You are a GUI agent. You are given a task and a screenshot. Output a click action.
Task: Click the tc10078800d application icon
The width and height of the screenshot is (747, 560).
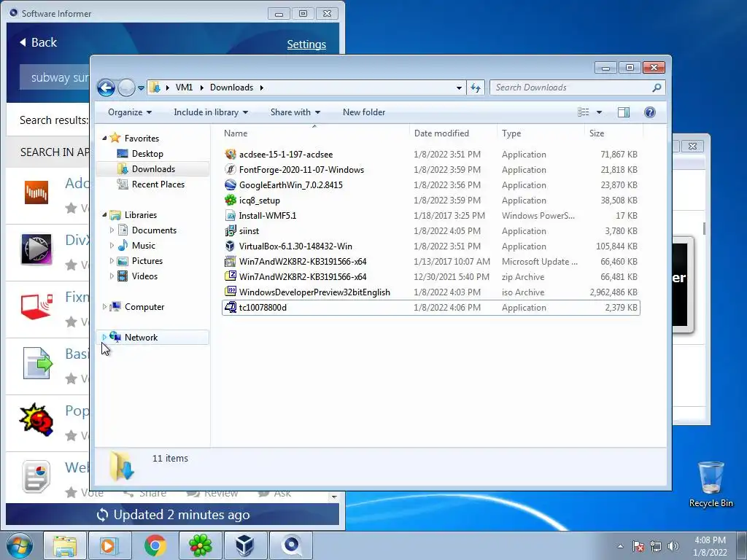click(x=231, y=307)
